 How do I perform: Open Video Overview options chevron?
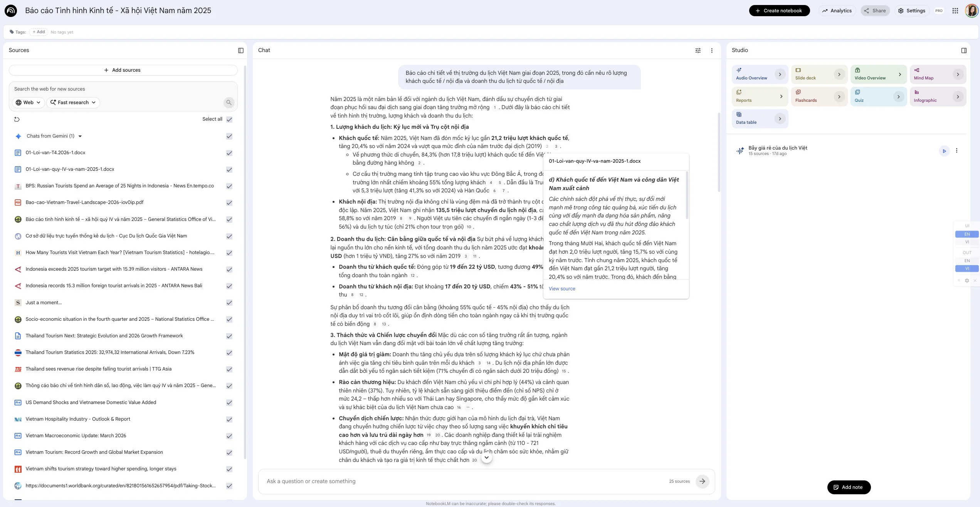point(900,74)
